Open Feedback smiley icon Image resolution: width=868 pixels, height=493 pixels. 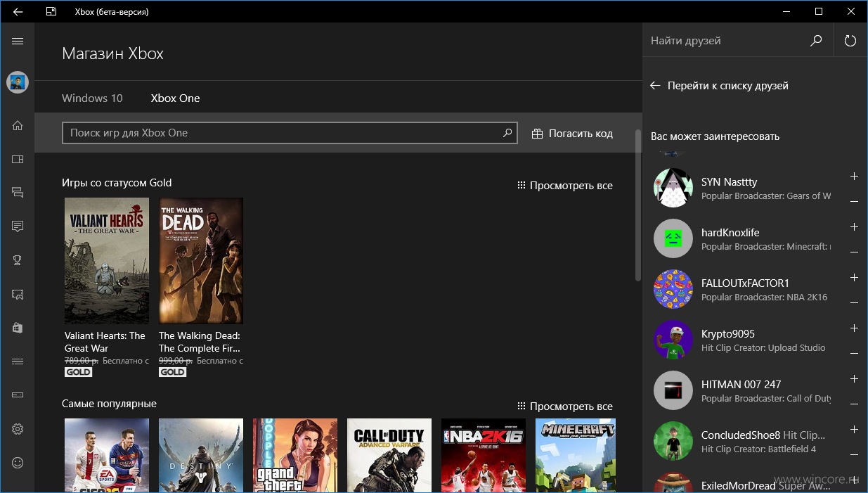tap(18, 463)
